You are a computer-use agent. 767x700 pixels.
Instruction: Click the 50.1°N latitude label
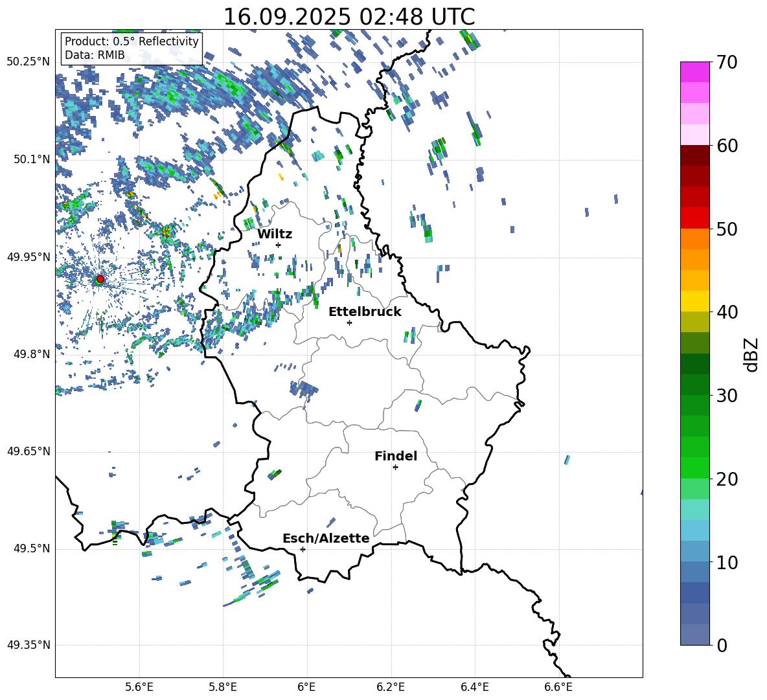click(x=32, y=159)
